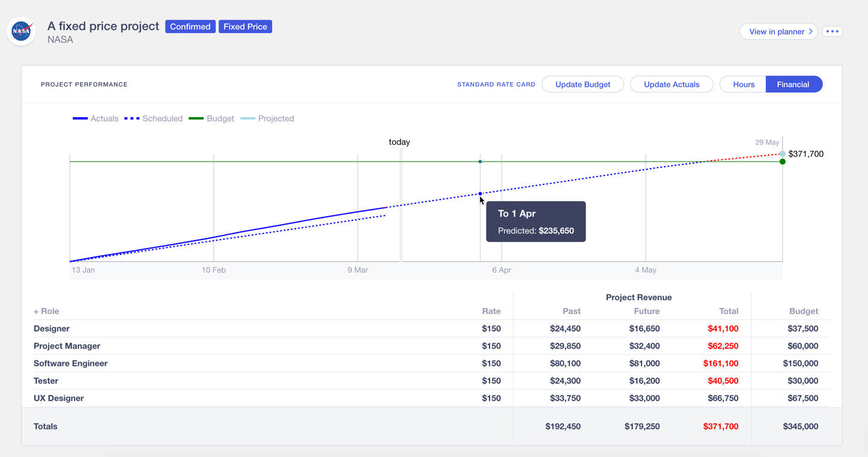868x457 pixels.
Task: Open the Standard Rate Card link
Action: [496, 85]
